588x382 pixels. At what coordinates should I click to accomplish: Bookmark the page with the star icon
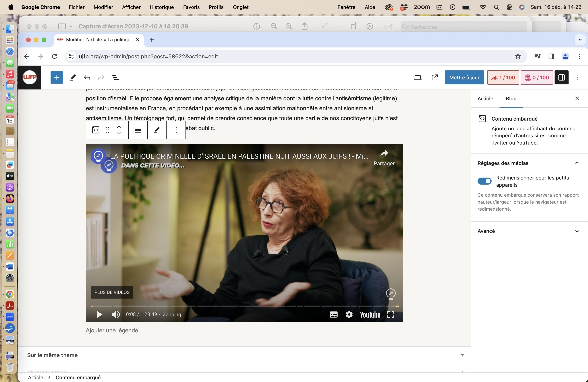point(518,57)
